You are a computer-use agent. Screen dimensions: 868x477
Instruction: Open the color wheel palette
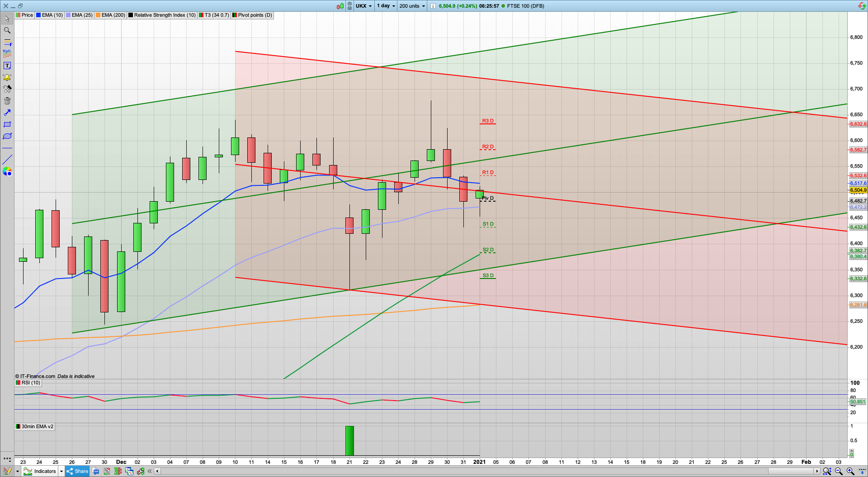point(7,171)
